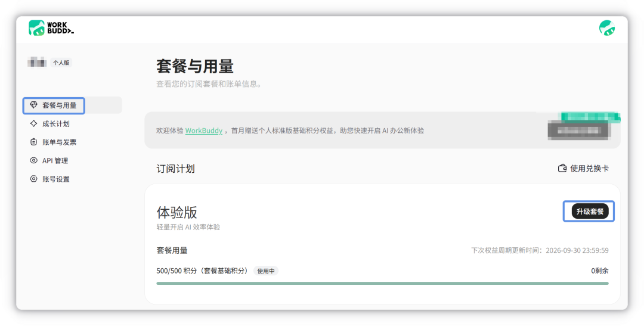Follow the WorkBuddy link in banner

tap(204, 131)
